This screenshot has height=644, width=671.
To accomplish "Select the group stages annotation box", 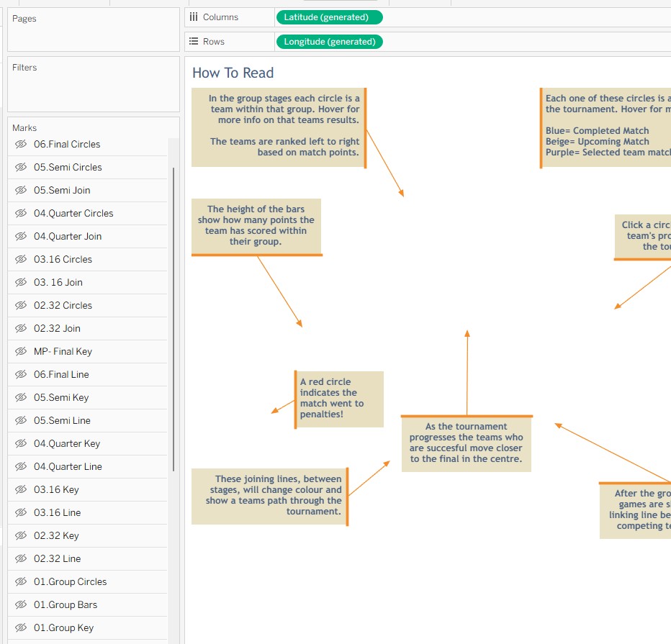I will pos(279,127).
